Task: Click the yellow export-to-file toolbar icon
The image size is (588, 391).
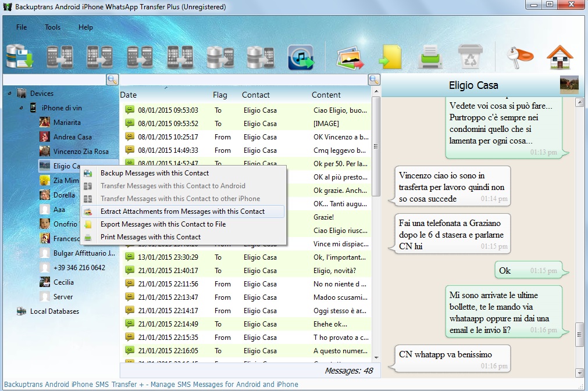Action: tap(390, 57)
